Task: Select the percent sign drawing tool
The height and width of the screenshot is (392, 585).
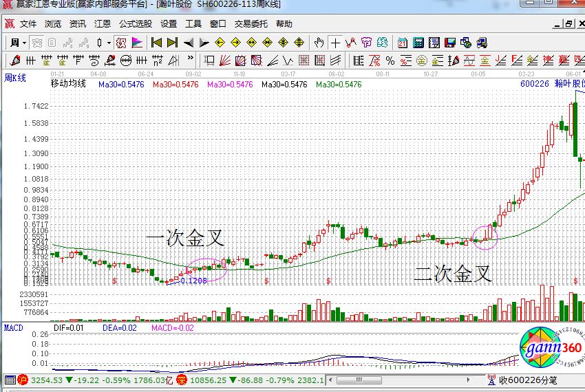Action: pos(390,61)
